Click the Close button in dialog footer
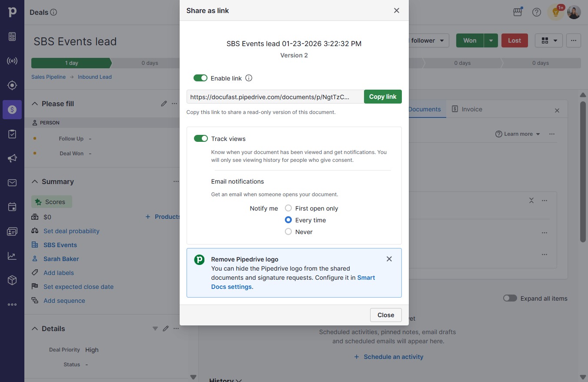 (x=386, y=315)
